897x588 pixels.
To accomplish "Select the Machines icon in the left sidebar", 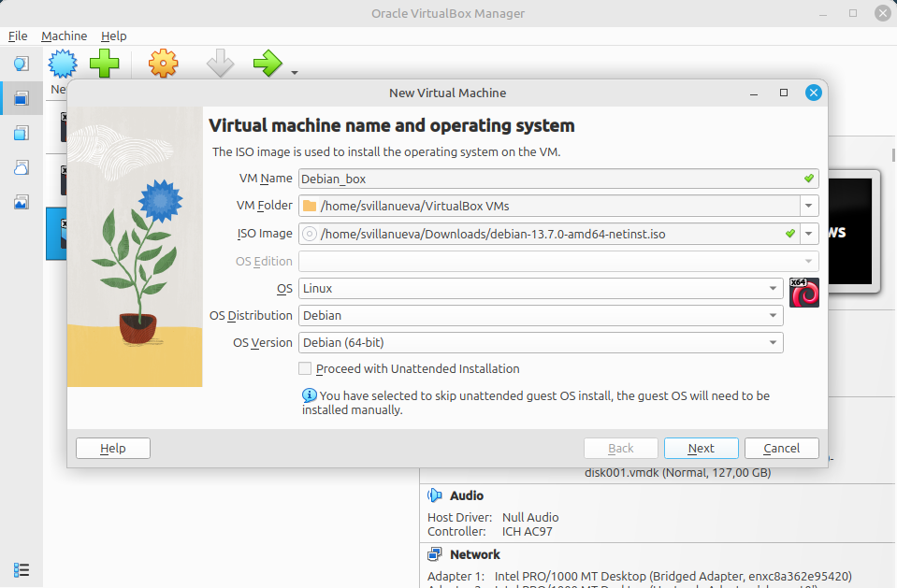I will (22, 98).
